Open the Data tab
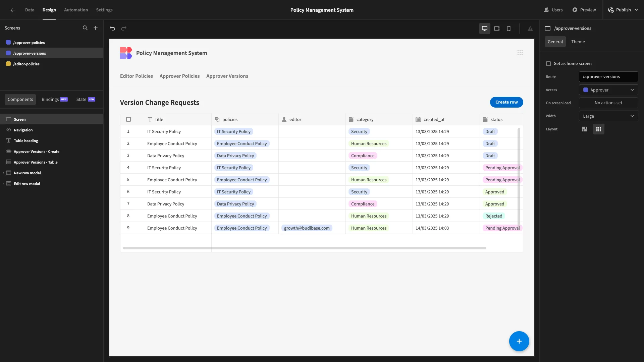This screenshot has width=644, height=362. pos(30,10)
